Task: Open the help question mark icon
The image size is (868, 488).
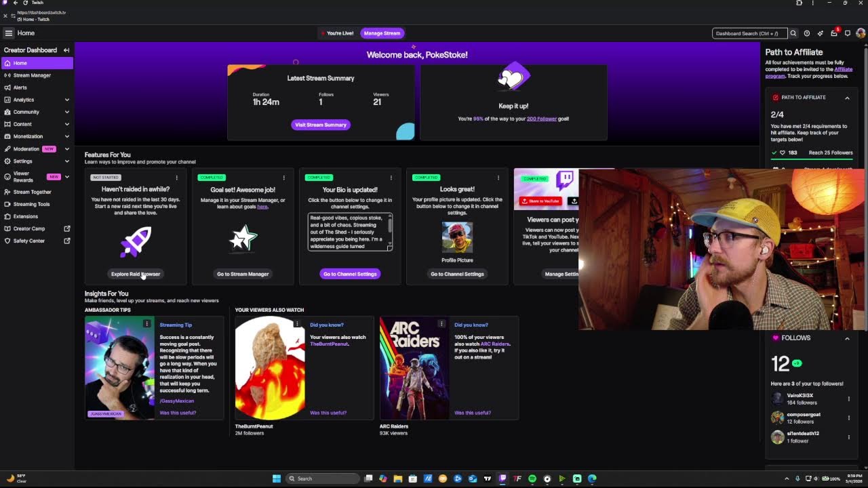Action: (806, 33)
